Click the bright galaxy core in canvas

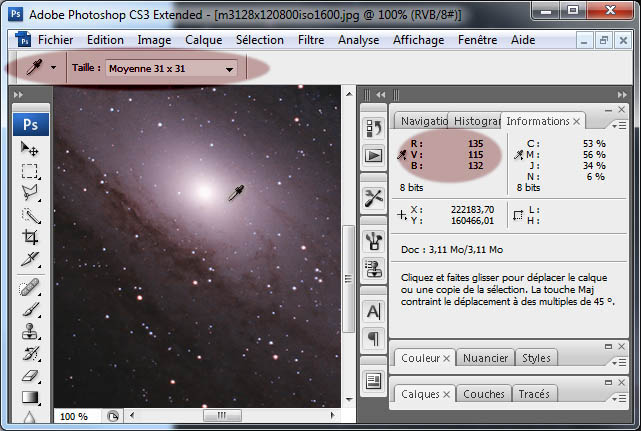click(204, 191)
